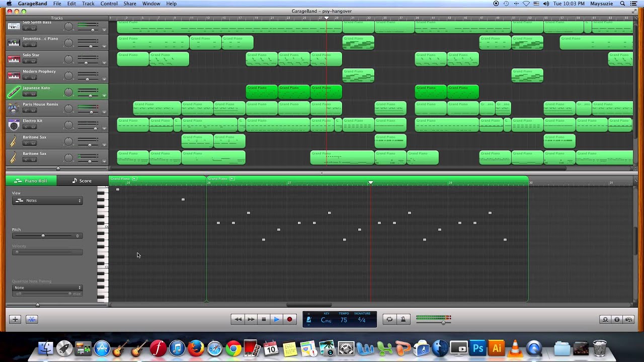Viewport: 644px width, 362px height.
Task: Open the Quantize Note Timing dropdown
Action: click(x=47, y=288)
